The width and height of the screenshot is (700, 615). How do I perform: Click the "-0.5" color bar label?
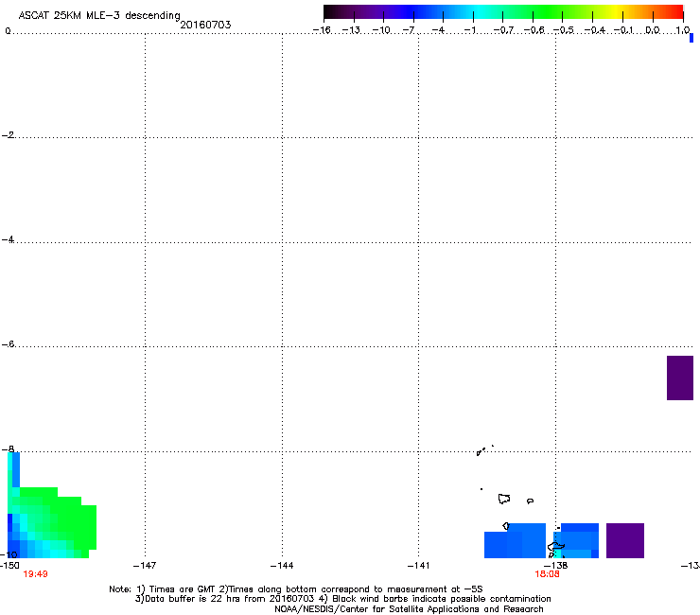pyautogui.click(x=564, y=30)
